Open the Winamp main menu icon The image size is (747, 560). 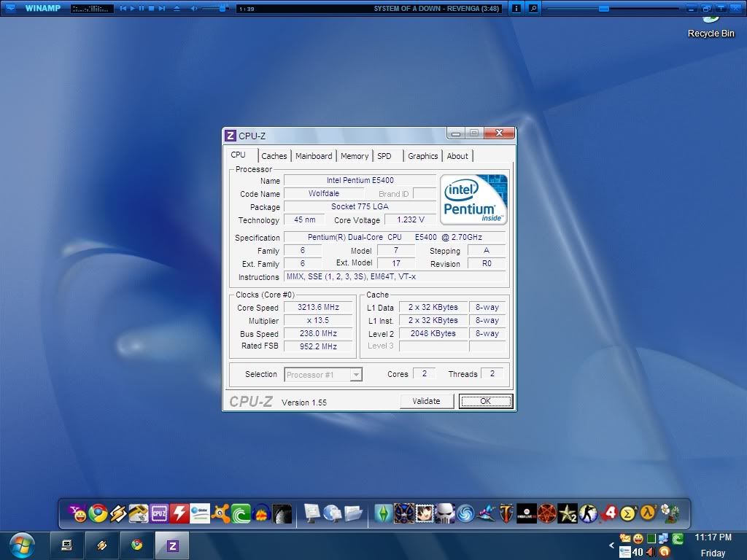[x=10, y=8]
